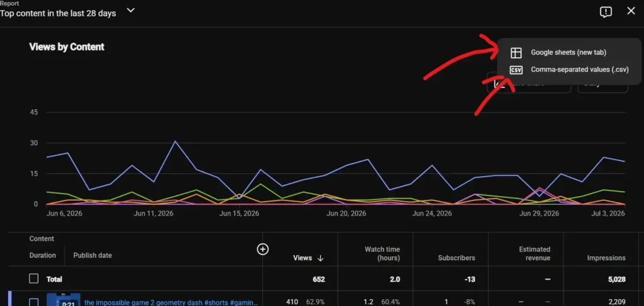This screenshot has width=644, height=306.
Task: Click the CSV file icon
Action: point(516,70)
